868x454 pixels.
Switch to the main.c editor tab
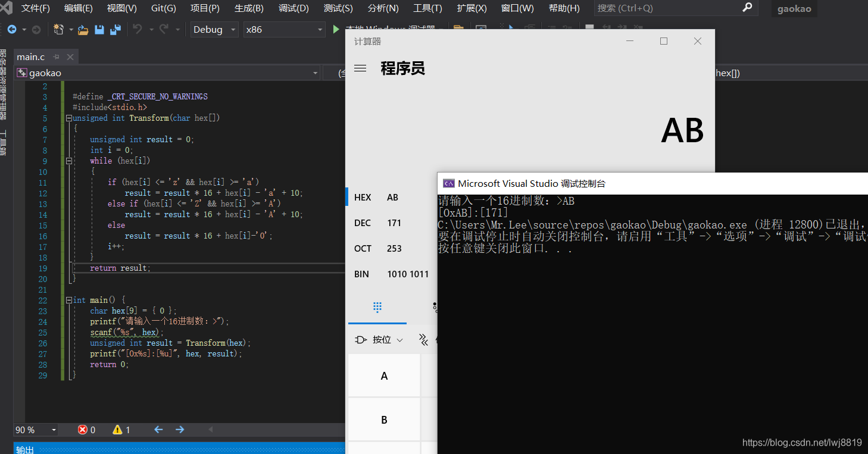(x=30, y=57)
